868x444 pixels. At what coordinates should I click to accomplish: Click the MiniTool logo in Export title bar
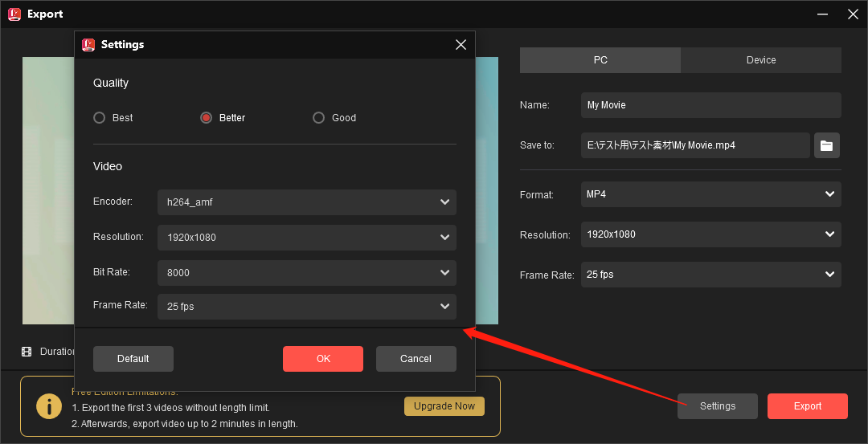point(14,14)
